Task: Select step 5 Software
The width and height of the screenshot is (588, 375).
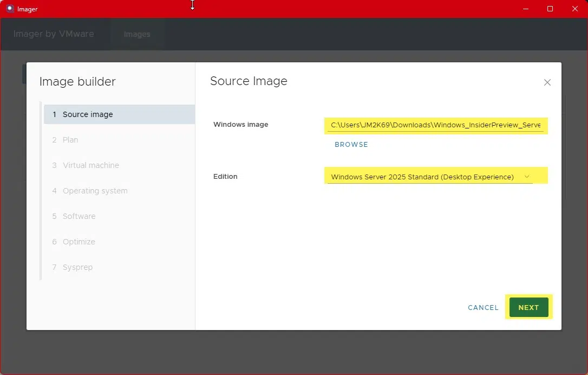Action: pos(79,216)
